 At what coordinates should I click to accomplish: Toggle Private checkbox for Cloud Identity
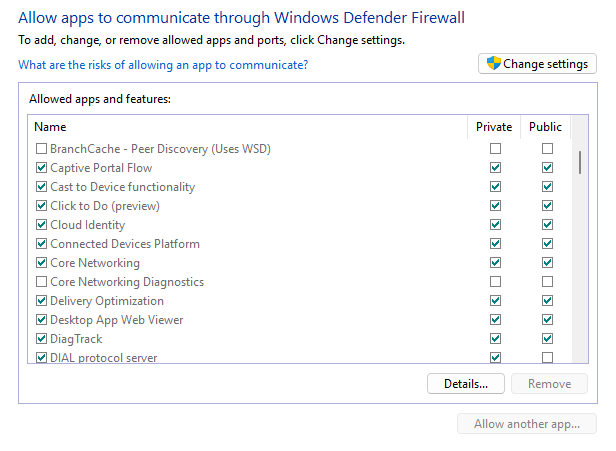point(495,225)
